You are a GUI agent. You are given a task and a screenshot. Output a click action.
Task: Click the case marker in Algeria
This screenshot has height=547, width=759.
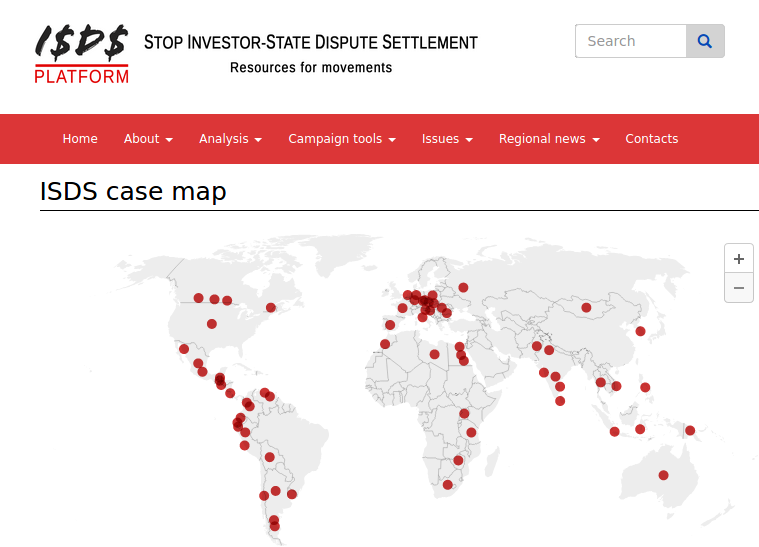click(x=434, y=354)
